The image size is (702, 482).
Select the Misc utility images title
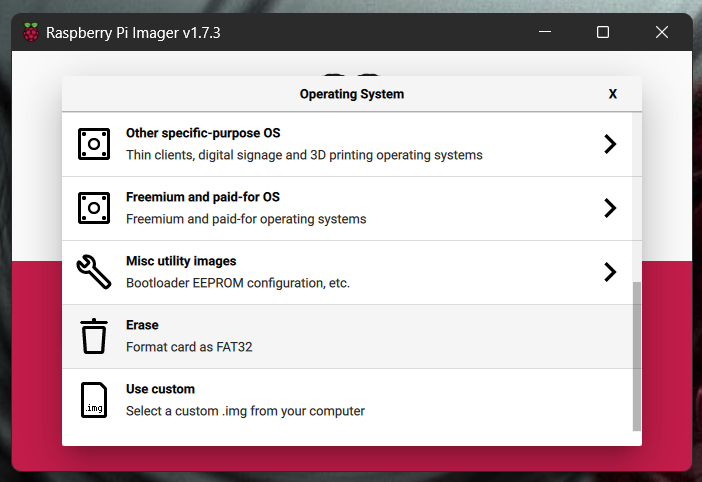tap(181, 261)
